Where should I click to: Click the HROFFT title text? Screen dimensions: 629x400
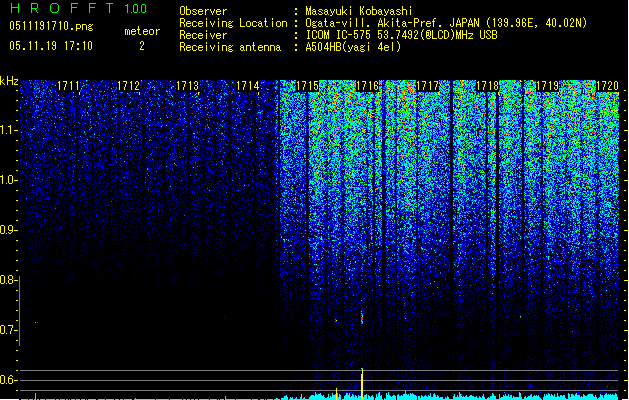tap(62, 8)
